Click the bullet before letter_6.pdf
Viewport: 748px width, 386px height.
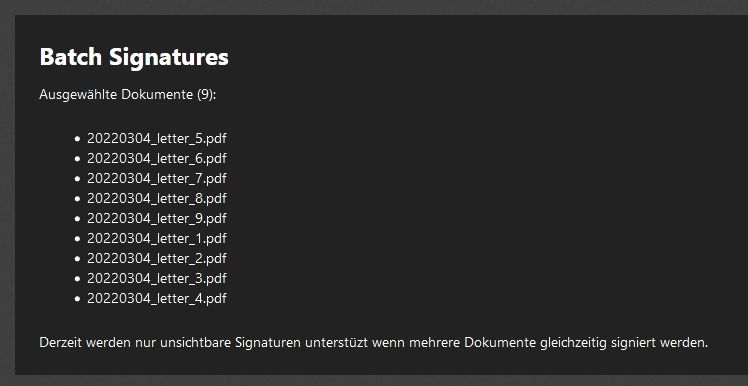click(x=77, y=159)
